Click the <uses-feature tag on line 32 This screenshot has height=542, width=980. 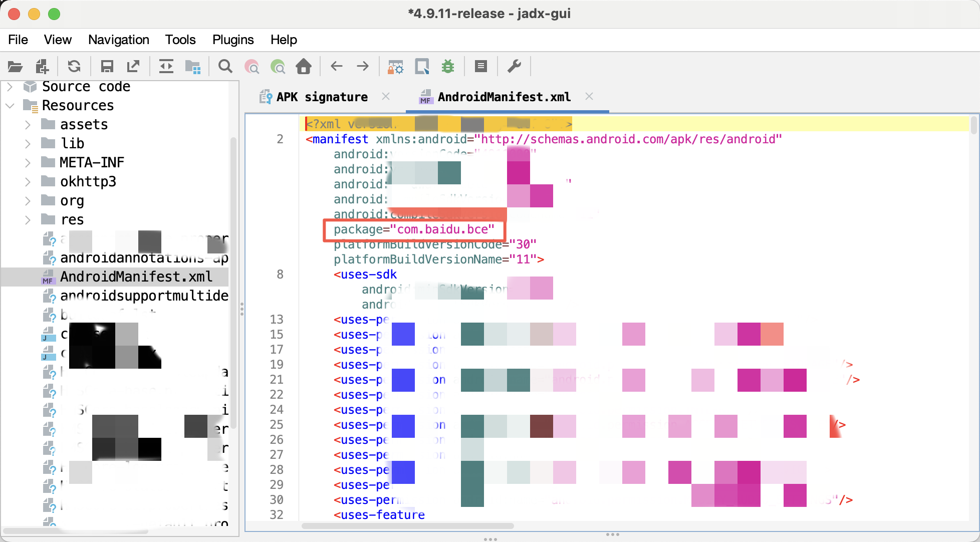click(379, 514)
